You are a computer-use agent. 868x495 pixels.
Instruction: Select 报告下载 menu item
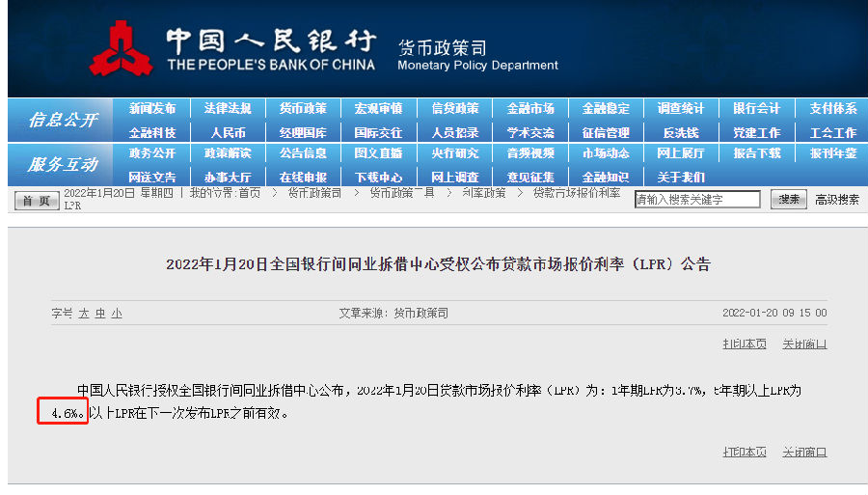757,153
